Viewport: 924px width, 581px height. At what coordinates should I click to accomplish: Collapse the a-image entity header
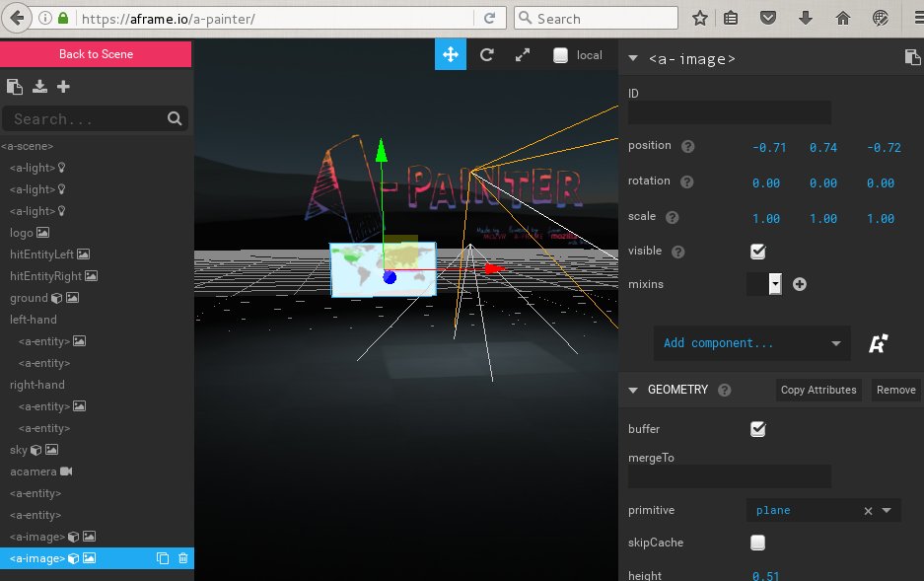[x=633, y=58]
